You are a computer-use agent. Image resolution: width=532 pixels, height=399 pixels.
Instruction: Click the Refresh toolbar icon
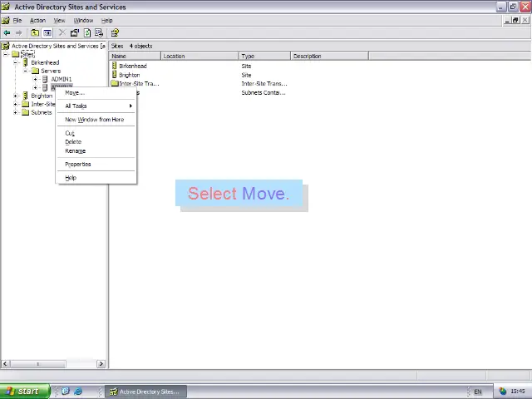pyautogui.click(x=87, y=33)
